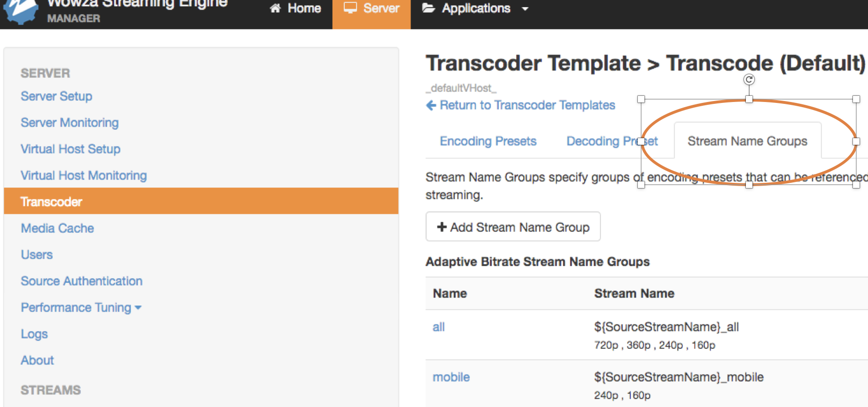Open the 'all' stream name group

(439, 327)
